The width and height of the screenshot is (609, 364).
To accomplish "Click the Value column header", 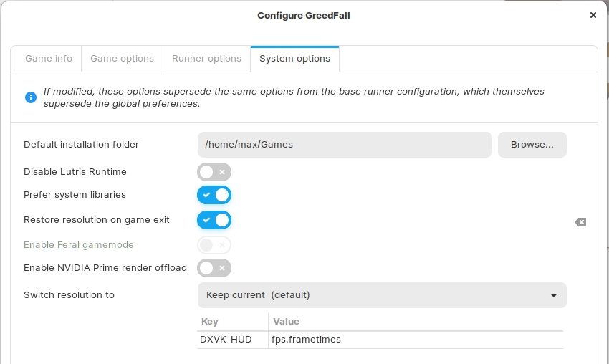I will (x=287, y=322).
